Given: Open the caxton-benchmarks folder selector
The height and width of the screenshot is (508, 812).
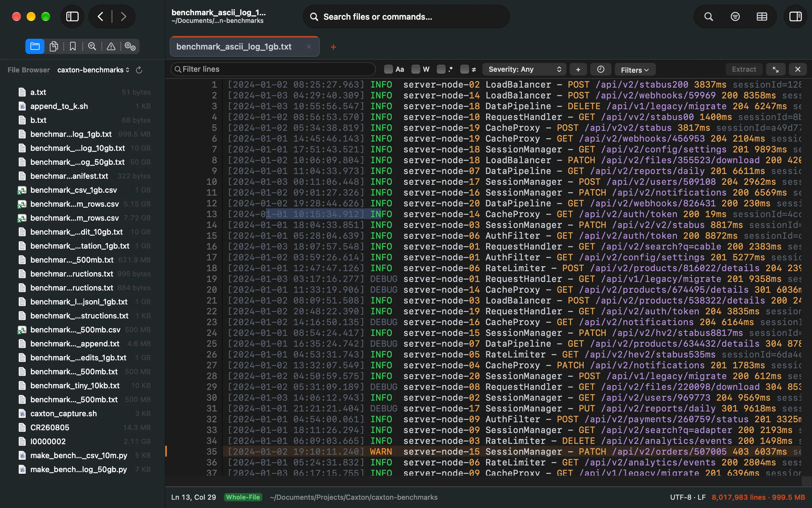Looking at the screenshot, I should coord(93,70).
